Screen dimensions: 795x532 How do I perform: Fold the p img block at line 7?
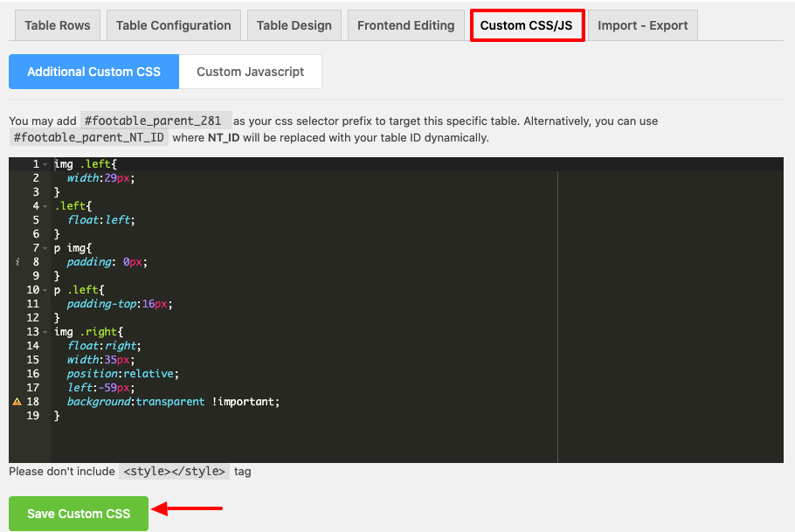(x=45, y=248)
